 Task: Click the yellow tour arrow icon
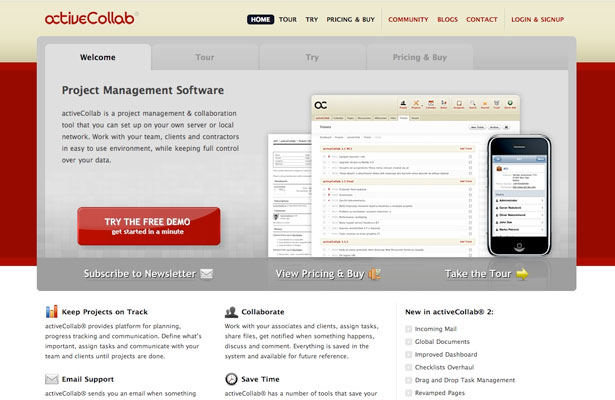[x=522, y=274]
